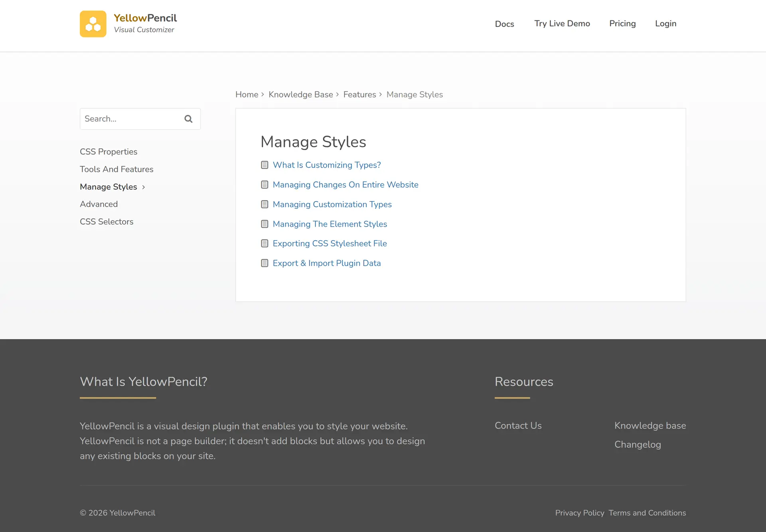Open Terms and Conditions link

click(647, 513)
